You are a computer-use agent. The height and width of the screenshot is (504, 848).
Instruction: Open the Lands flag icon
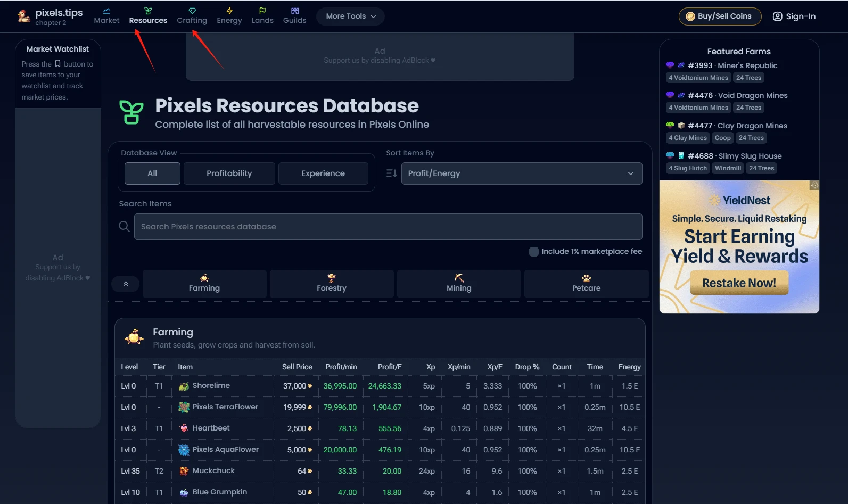262,11
